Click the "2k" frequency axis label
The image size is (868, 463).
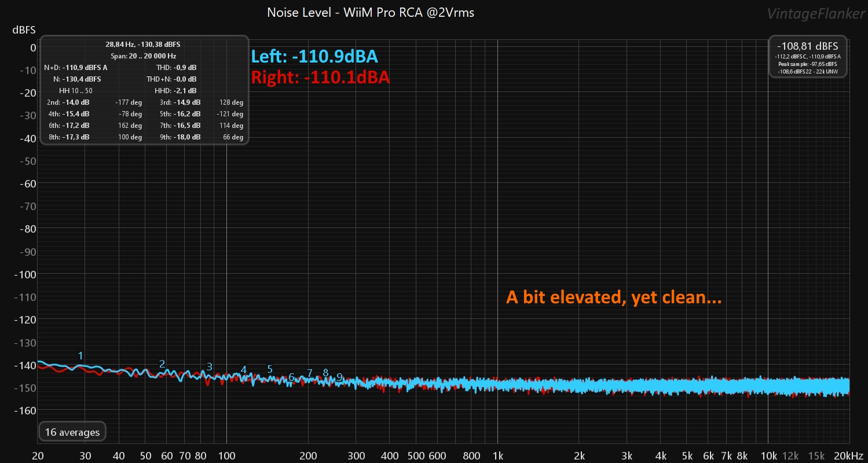(x=579, y=455)
